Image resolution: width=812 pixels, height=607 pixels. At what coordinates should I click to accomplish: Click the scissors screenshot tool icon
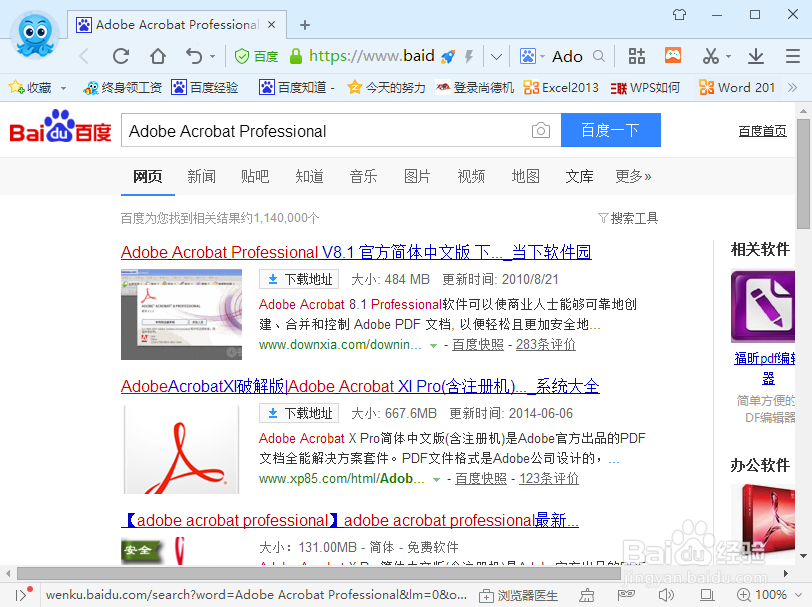point(710,56)
